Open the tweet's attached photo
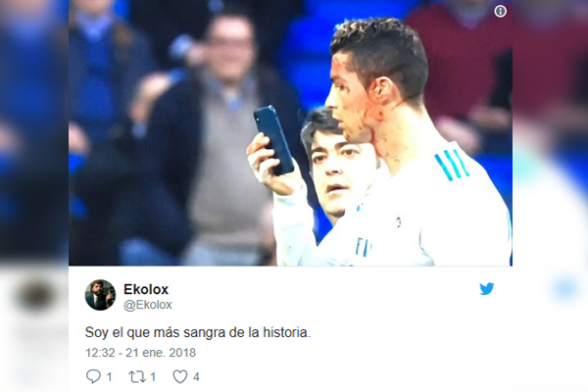 (290, 133)
